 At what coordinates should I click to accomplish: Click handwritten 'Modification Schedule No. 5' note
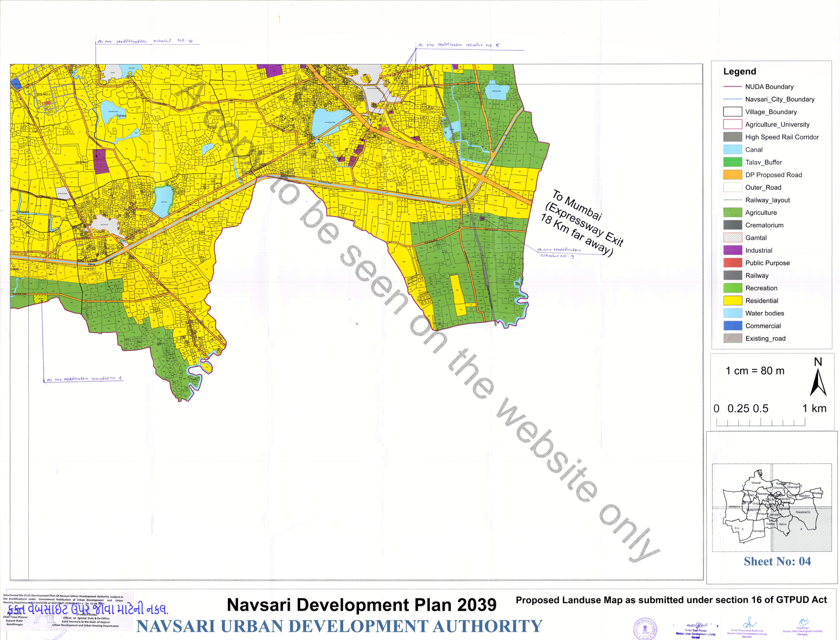[458, 45]
